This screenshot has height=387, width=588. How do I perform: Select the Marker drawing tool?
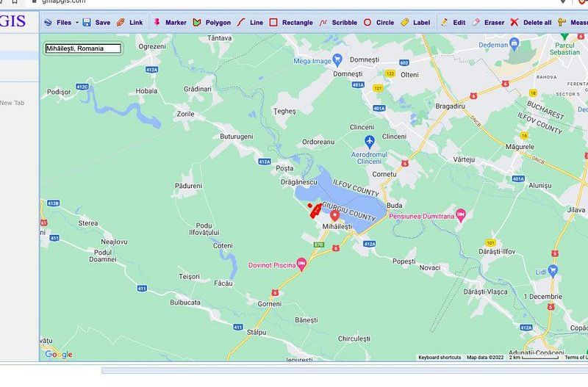pos(170,23)
